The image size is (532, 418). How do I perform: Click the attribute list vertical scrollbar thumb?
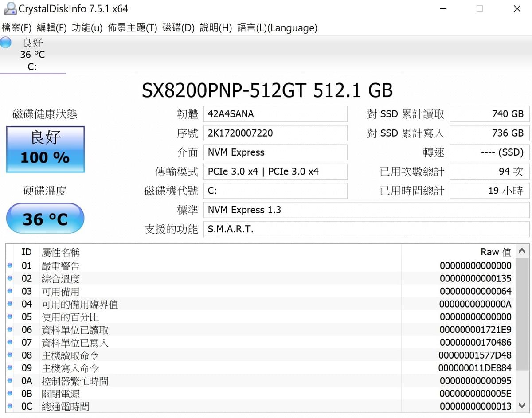pos(523,314)
